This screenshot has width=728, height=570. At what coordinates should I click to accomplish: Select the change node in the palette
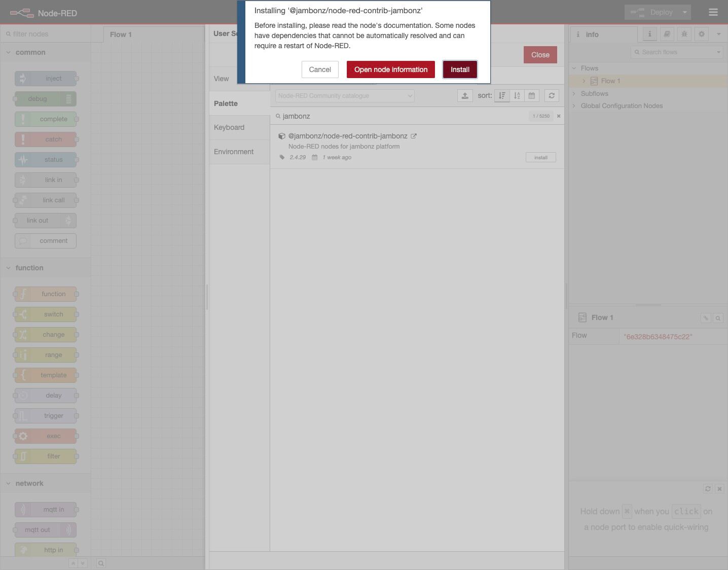tap(46, 335)
